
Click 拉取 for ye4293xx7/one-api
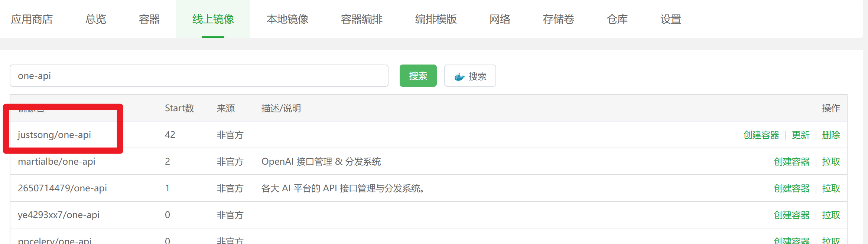point(831,215)
